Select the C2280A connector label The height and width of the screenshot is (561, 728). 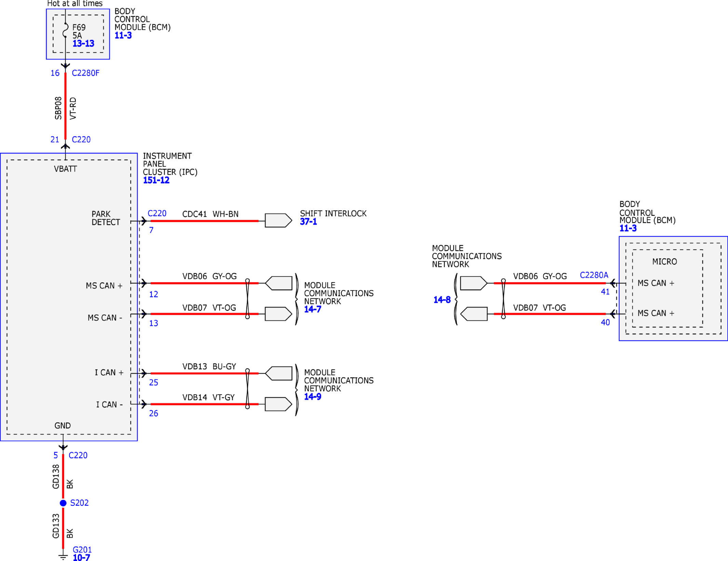click(x=594, y=275)
